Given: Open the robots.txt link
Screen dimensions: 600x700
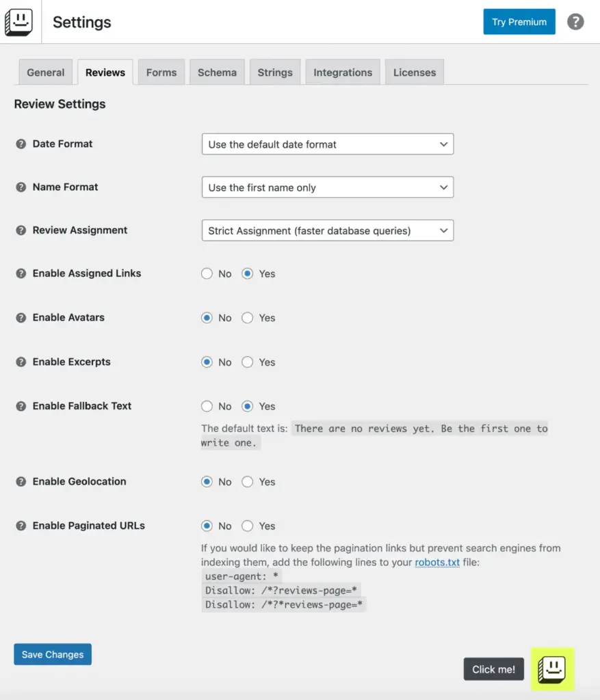Looking at the screenshot, I should click(436, 562).
